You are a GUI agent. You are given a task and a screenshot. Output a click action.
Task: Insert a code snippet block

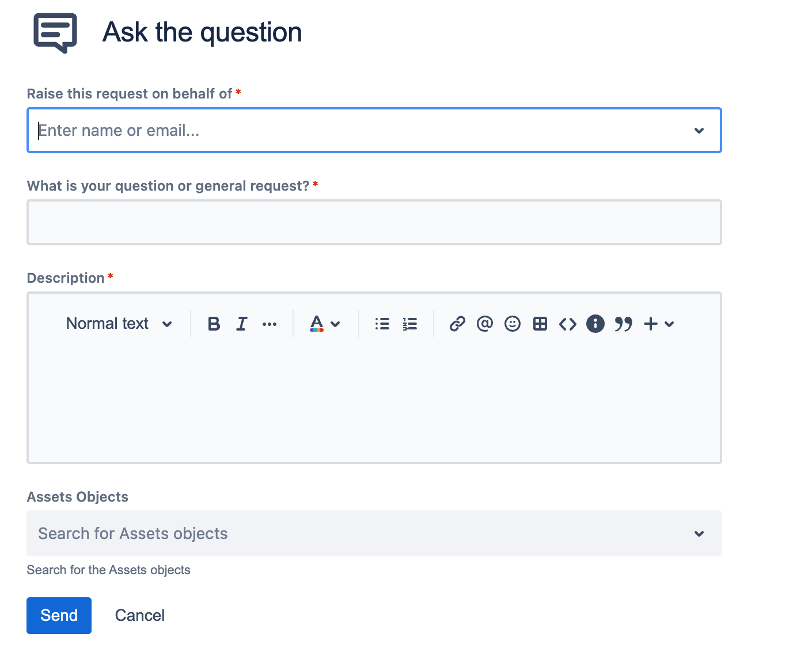coord(568,324)
